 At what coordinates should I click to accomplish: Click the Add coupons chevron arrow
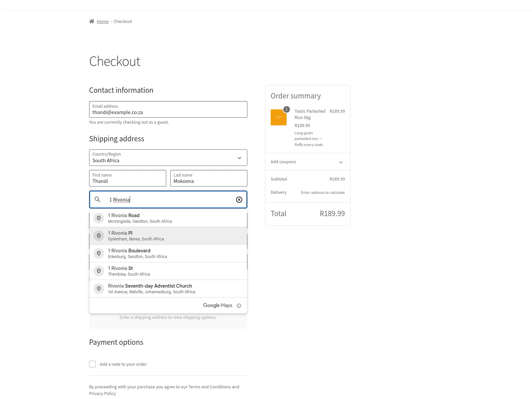(x=341, y=162)
